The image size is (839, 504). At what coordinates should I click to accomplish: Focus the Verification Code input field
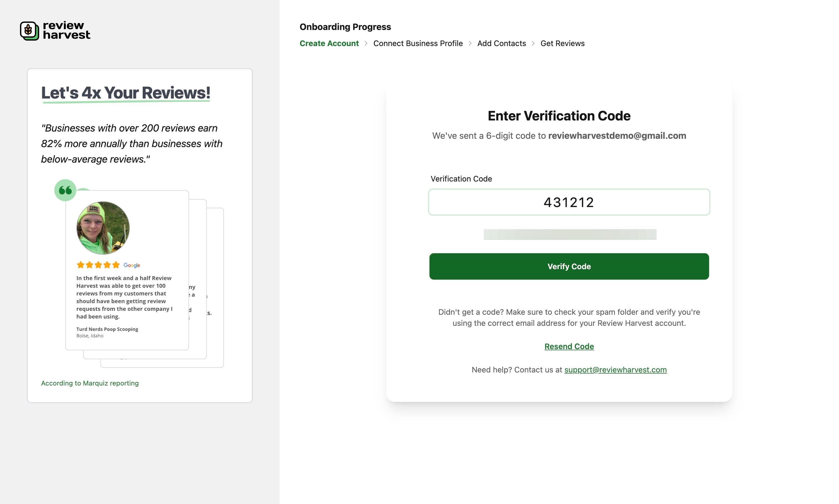(569, 202)
